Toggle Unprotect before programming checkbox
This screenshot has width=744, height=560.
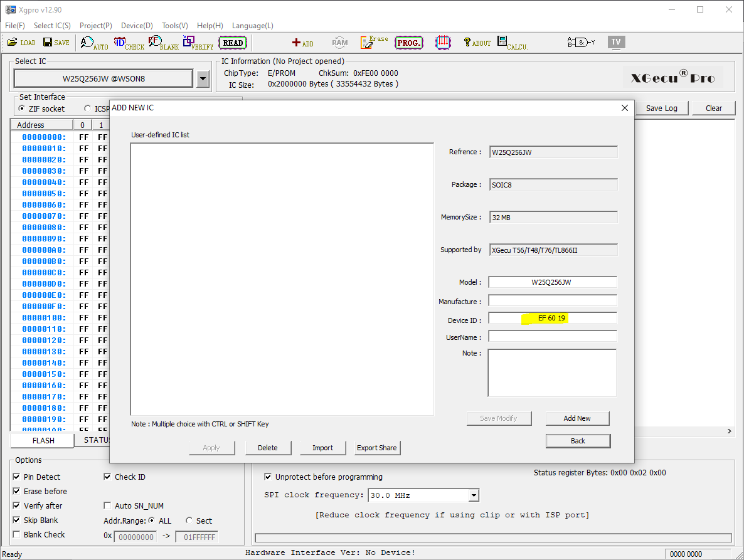[x=268, y=477]
